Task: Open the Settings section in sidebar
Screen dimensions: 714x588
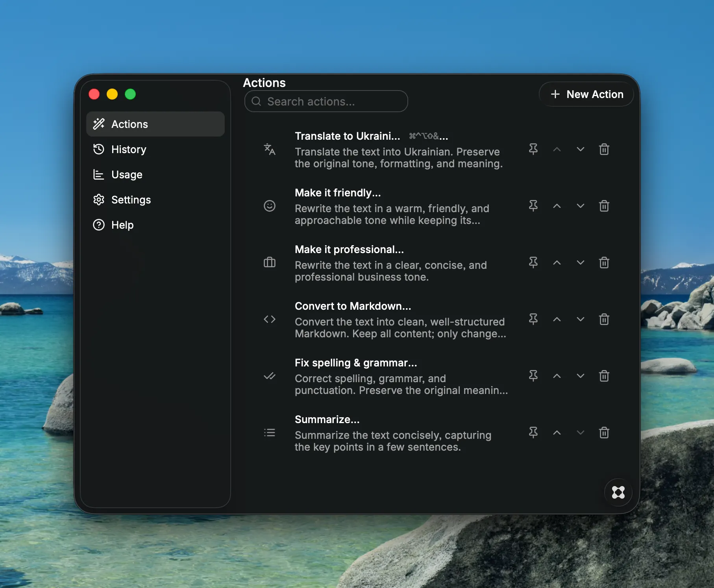Action: 155,200
